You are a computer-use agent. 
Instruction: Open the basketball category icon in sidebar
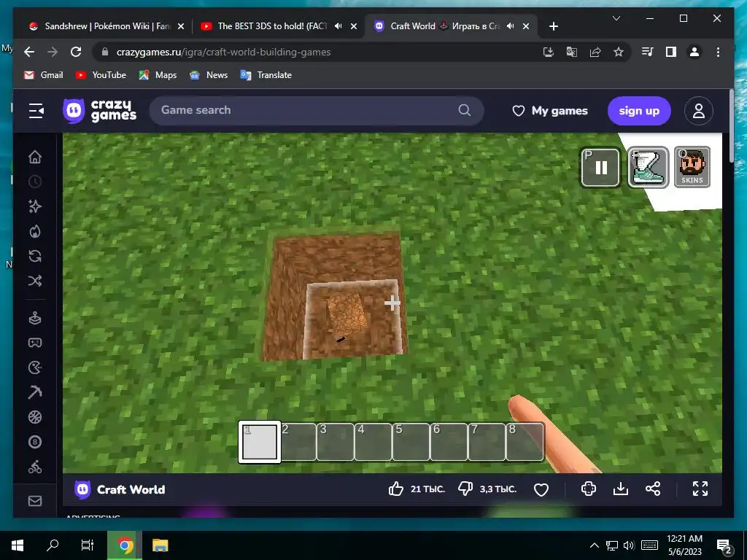[35, 417]
